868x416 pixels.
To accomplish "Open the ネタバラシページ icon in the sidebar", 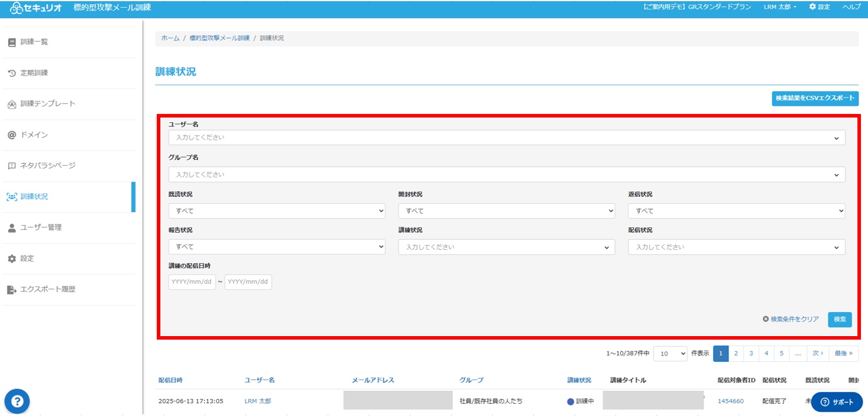I will 12,166.
